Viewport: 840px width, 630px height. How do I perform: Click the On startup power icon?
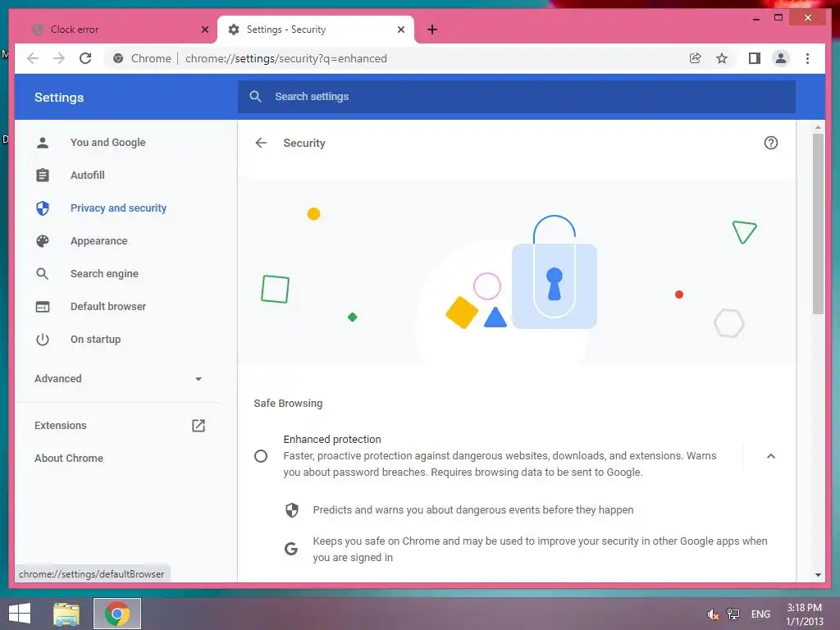43,340
